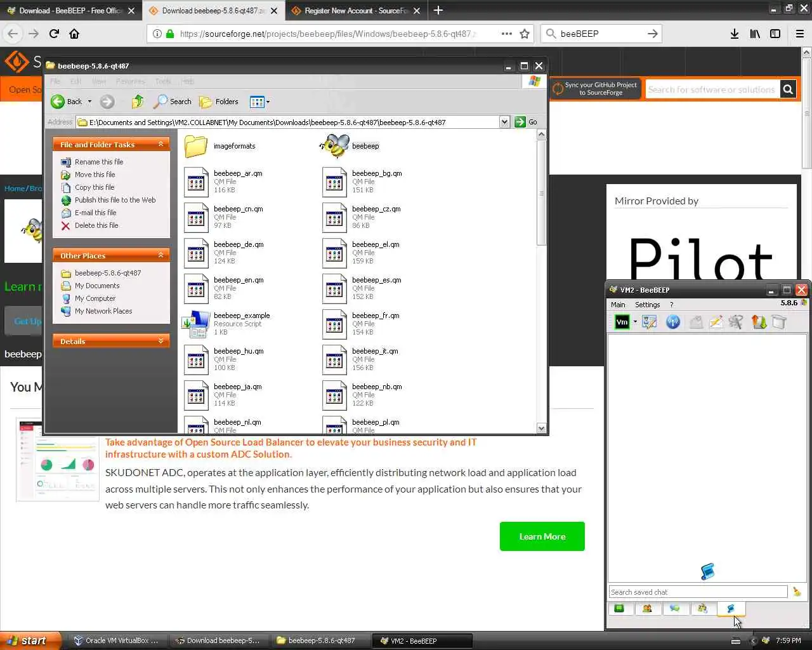The height and width of the screenshot is (650, 812).
Task: Click the grey tools icon in BeeBEEP toolbar
Action: tap(736, 322)
